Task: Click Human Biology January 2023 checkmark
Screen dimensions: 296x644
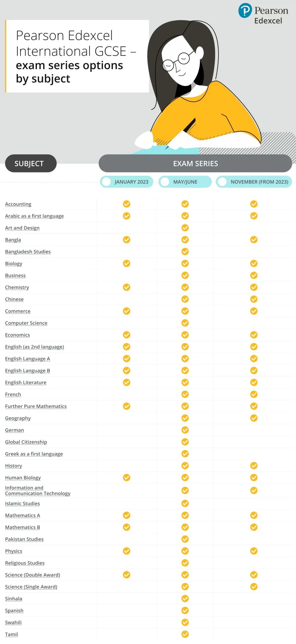Action: coord(126,477)
